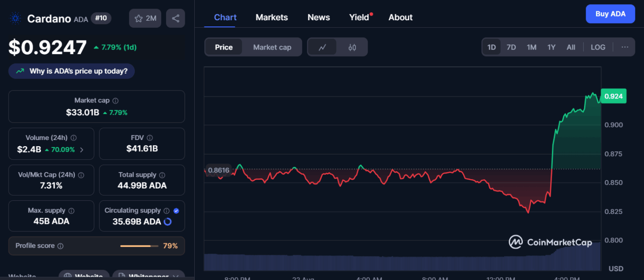Set chart range to 1M

pyautogui.click(x=532, y=47)
